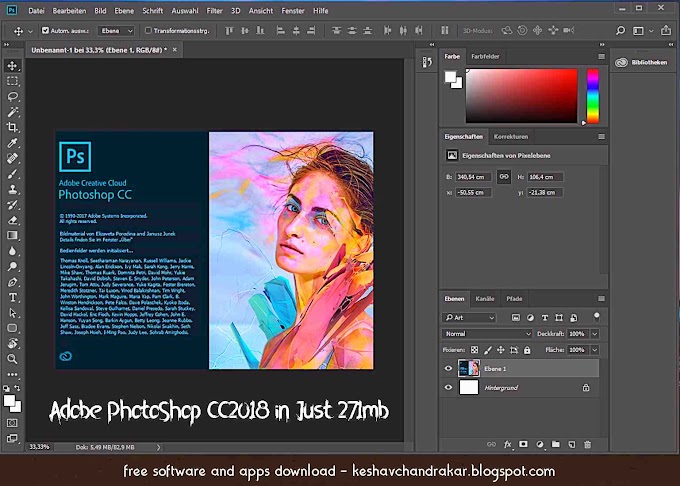This screenshot has height=486, width=680.
Task: Select the Zoom tool
Action: coord(12,359)
